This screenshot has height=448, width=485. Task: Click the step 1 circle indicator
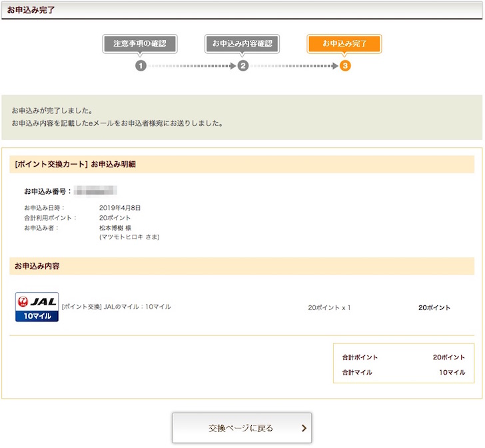pos(141,65)
